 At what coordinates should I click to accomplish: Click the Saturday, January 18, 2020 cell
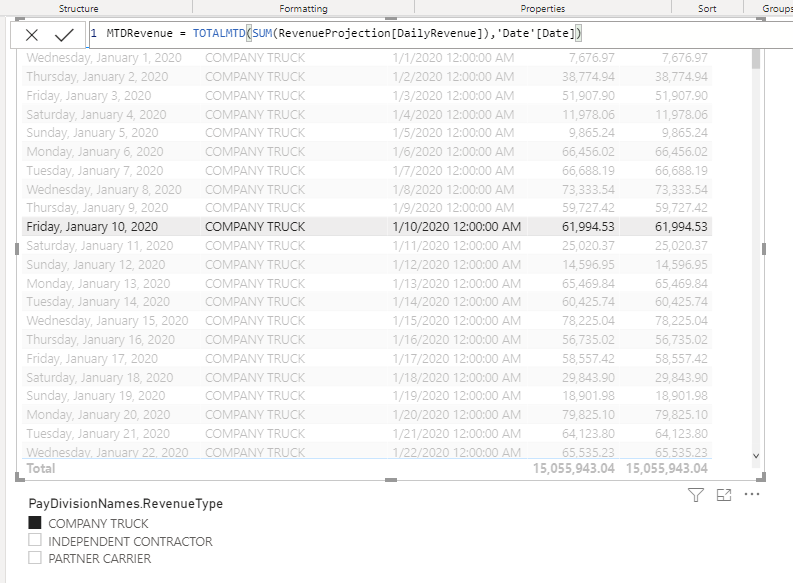(x=100, y=378)
